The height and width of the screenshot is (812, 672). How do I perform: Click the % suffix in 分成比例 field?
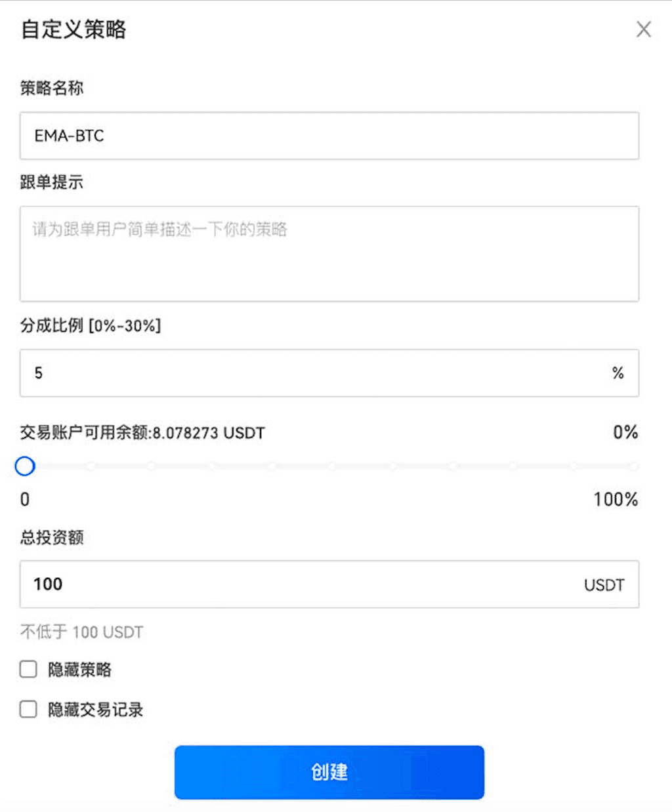(x=618, y=373)
